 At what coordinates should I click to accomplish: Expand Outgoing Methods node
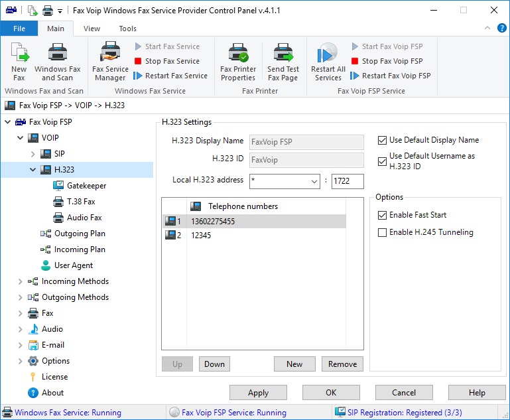tap(20, 297)
